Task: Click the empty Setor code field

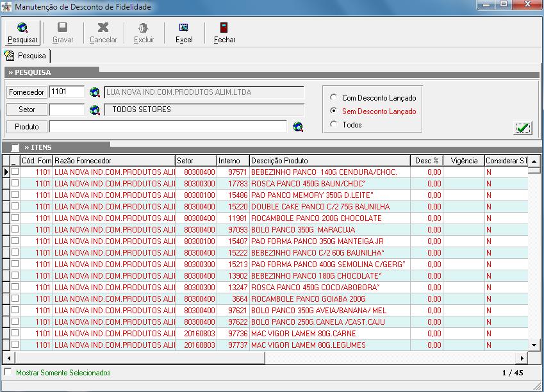Action: [x=67, y=110]
